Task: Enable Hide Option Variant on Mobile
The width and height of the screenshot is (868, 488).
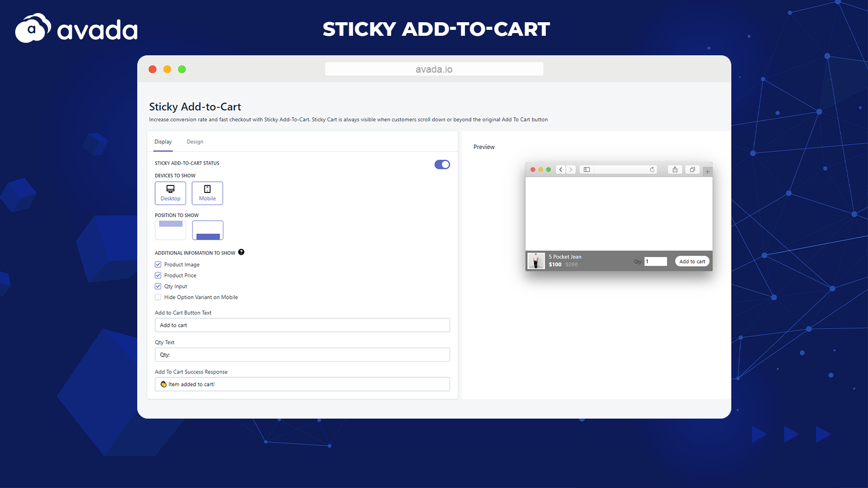Action: (x=158, y=297)
